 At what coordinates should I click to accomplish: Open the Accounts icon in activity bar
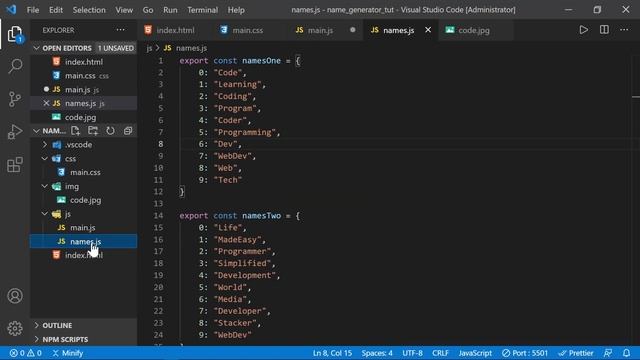15,296
